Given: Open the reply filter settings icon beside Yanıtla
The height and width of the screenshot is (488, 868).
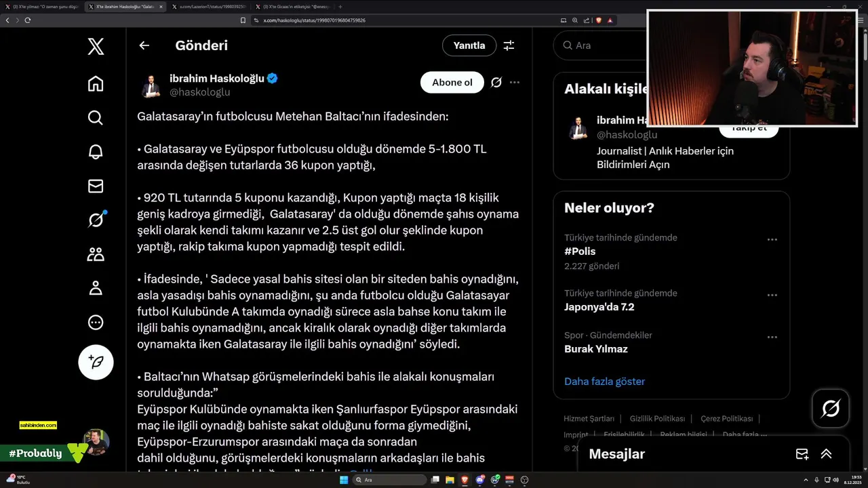Looking at the screenshot, I should point(509,45).
